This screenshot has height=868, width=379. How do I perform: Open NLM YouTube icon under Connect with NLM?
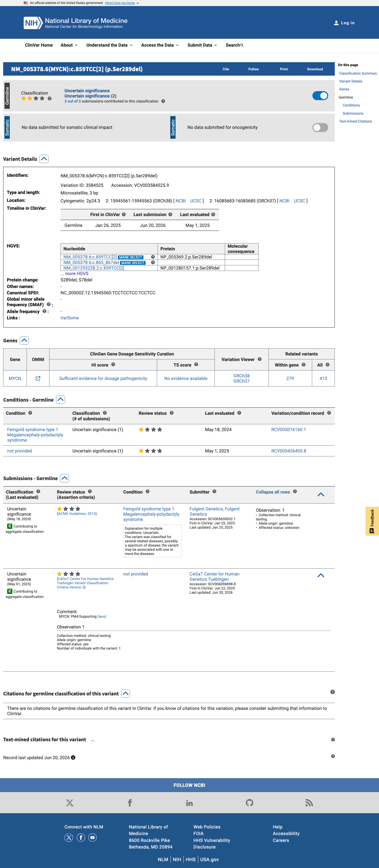coord(93,837)
